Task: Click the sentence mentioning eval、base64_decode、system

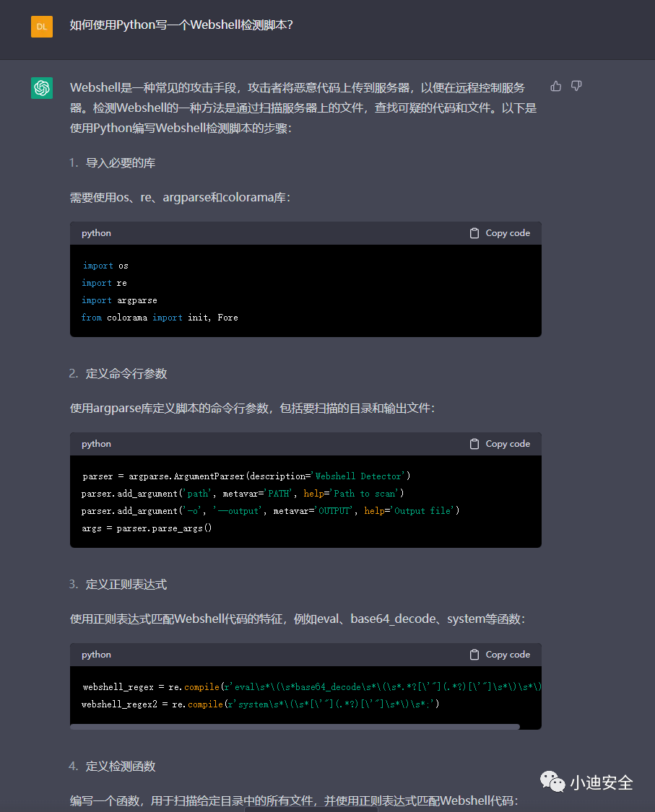Action: point(298,619)
